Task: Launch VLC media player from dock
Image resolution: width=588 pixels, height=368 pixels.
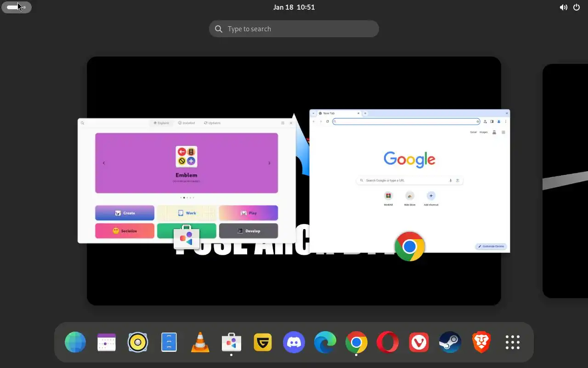Action: 200,342
